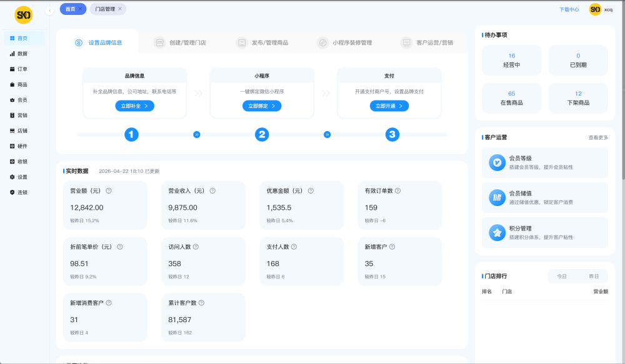Close the 门店管理 tab
The height and width of the screenshot is (364, 625).
pyautogui.click(x=120, y=9)
